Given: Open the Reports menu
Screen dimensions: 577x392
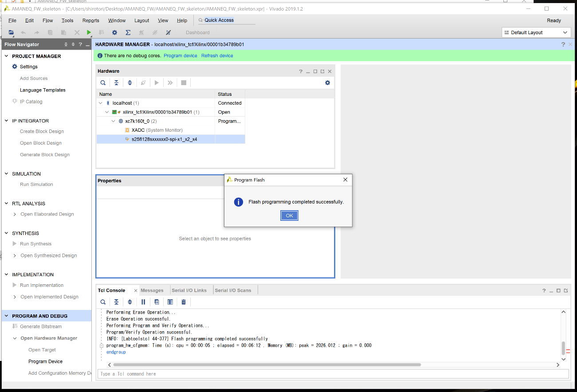Looking at the screenshot, I should pos(90,20).
